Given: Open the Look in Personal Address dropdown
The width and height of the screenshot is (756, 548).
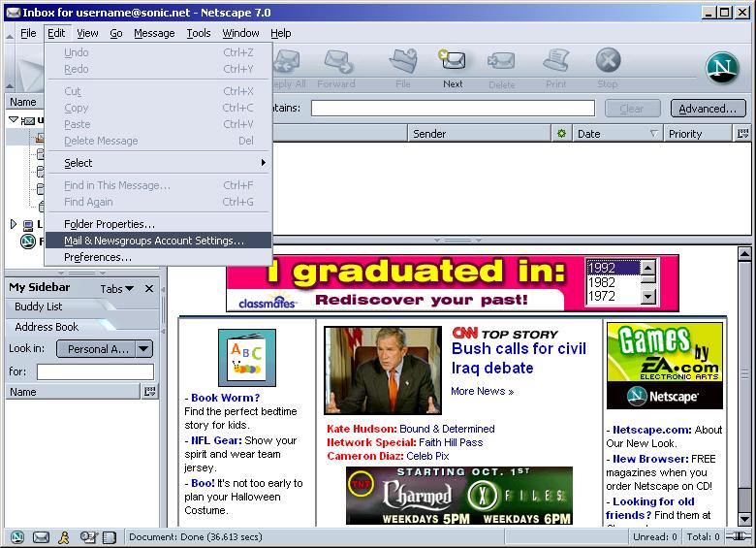Looking at the screenshot, I should coord(105,349).
